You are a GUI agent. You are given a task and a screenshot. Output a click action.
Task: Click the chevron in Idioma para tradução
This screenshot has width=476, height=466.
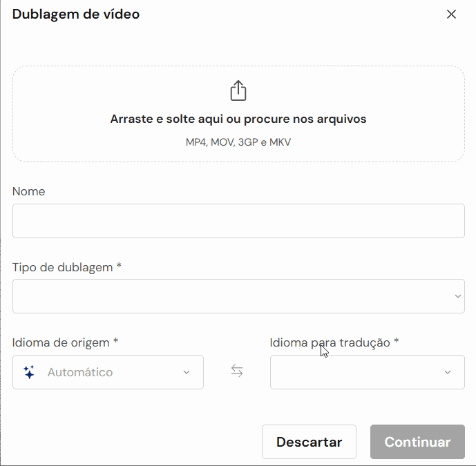tap(448, 372)
